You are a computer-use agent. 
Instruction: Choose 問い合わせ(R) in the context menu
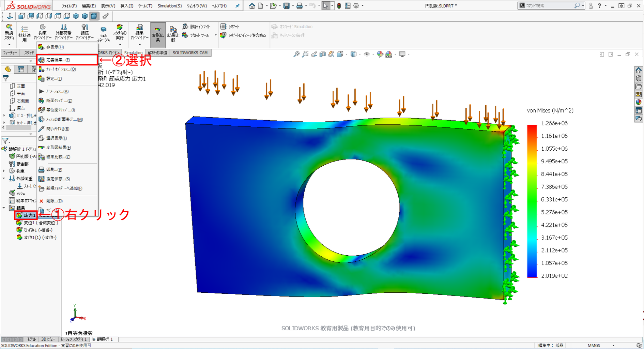67,129
